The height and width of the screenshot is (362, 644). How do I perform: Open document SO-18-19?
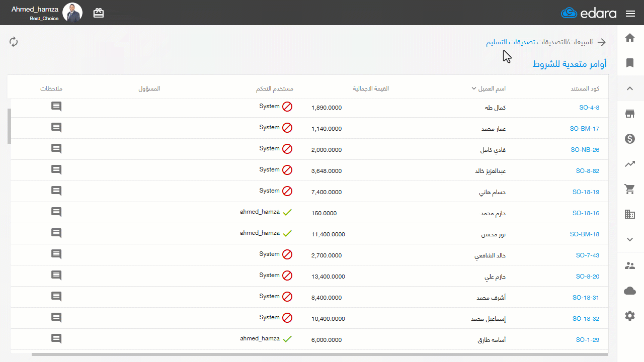tap(586, 192)
